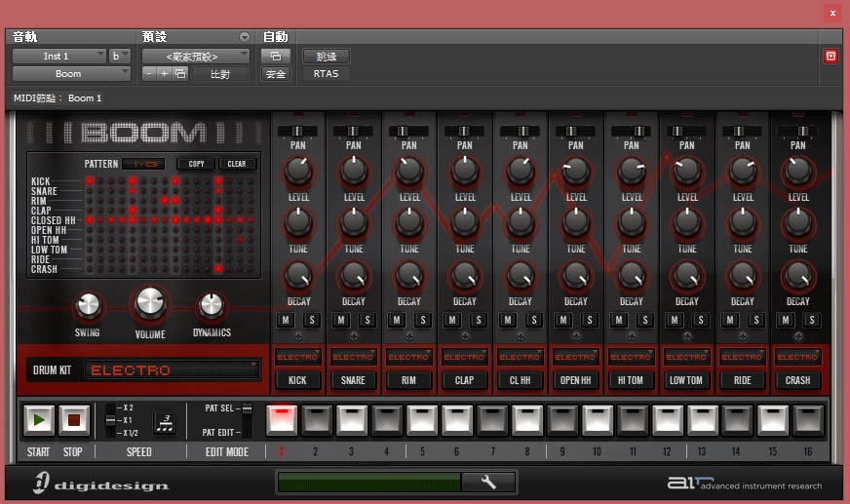850x504 pixels.
Task: Toggle step 16 sequencer pad
Action: [x=808, y=420]
